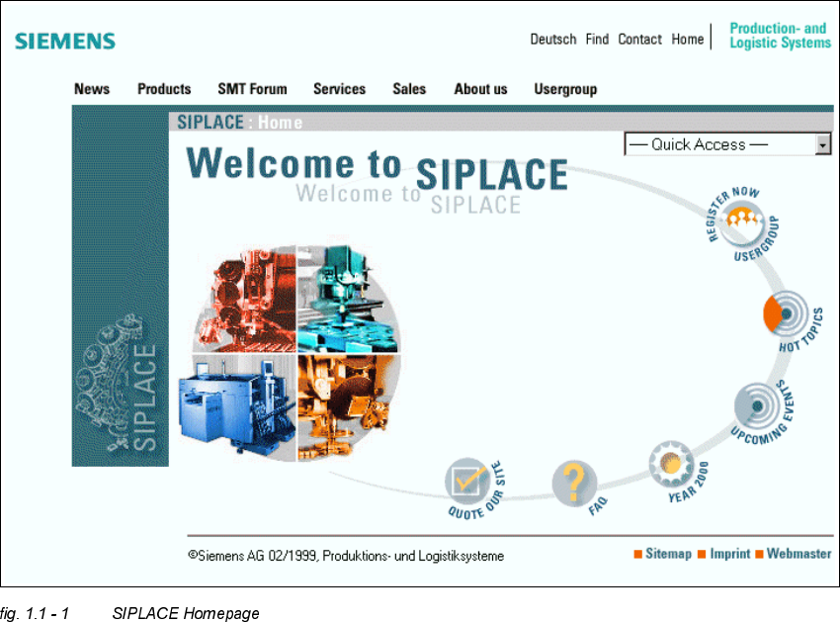Viewport: 840px width, 622px height.
Task: Click the blue SIPLACE machine image quadrant
Action: (x=238, y=407)
